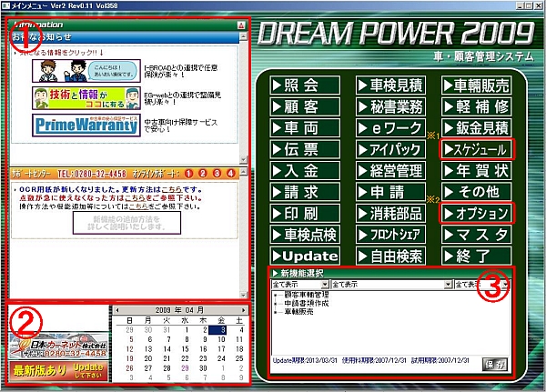Click the 日本カーネット company logo
This screenshot has height=392, width=546.
(58, 346)
